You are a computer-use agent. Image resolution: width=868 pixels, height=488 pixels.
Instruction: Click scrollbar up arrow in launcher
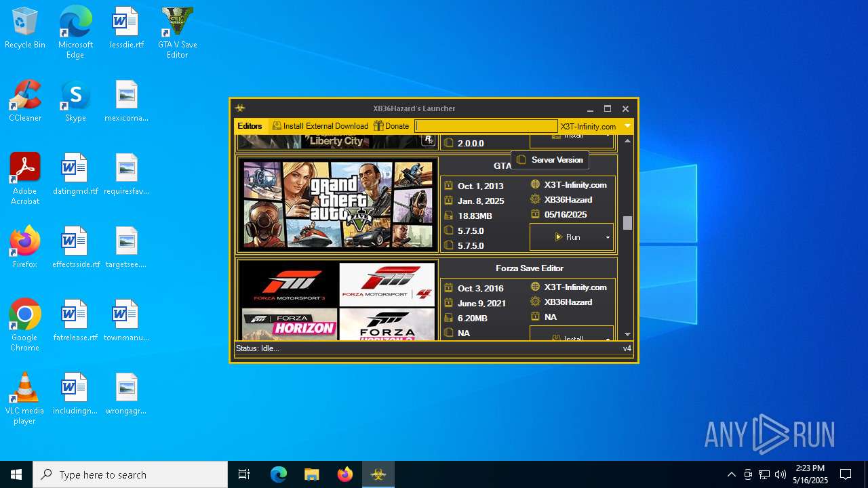click(x=627, y=140)
